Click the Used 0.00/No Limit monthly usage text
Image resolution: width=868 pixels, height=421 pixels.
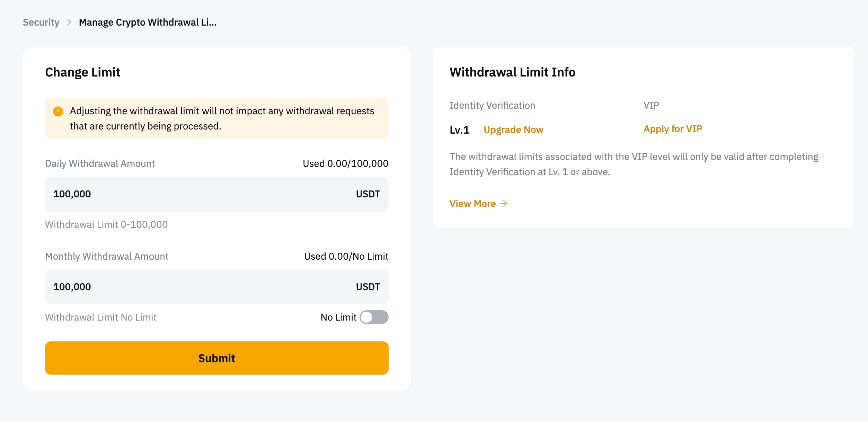point(346,256)
